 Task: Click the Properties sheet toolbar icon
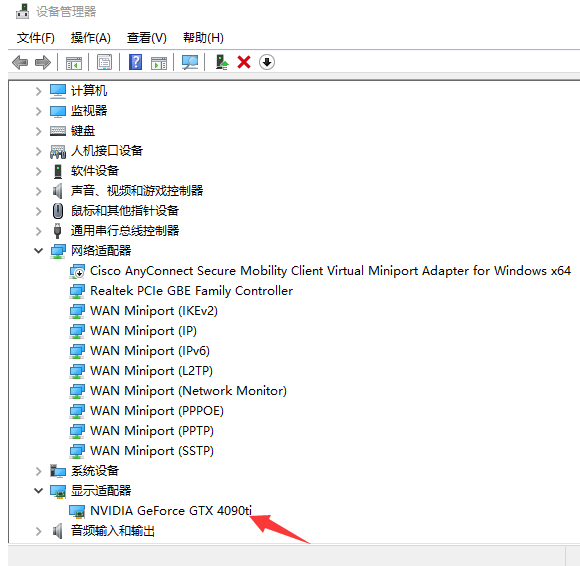tap(104, 62)
